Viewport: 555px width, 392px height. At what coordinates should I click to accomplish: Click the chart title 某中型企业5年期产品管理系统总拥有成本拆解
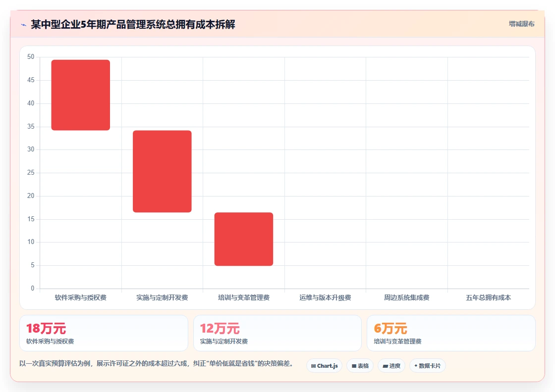(x=133, y=24)
